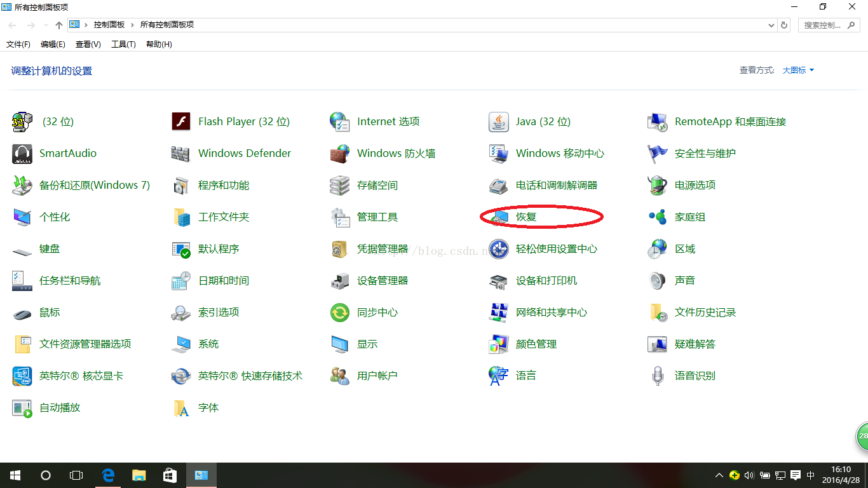Screen dimensions: 868x488
Task: Open the Java (32 位) icon
Action: pos(499,121)
